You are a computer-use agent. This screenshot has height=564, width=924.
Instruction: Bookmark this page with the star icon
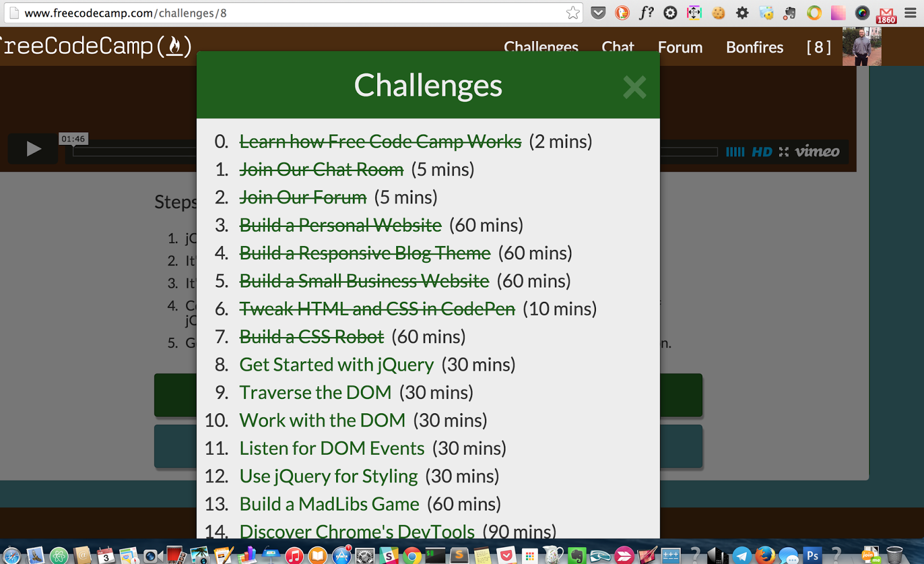pos(572,13)
